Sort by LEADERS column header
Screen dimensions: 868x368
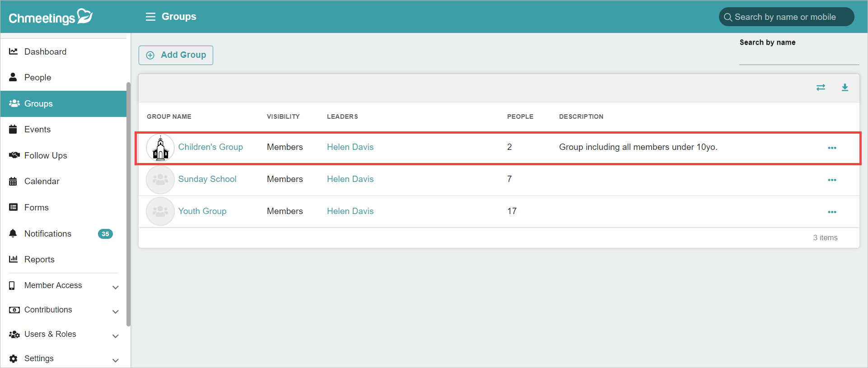(342, 116)
